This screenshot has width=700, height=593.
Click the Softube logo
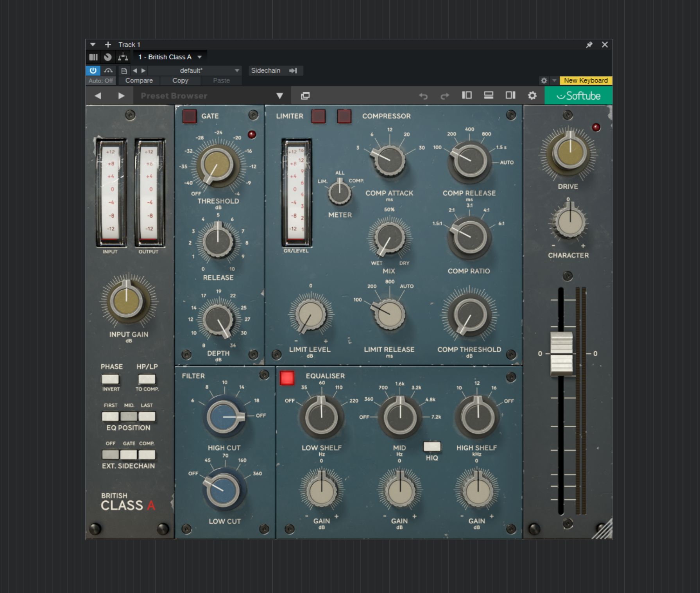[x=578, y=96]
